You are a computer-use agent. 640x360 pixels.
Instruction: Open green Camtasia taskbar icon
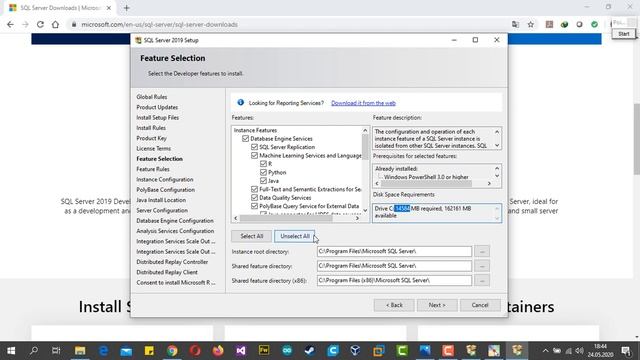(402, 351)
